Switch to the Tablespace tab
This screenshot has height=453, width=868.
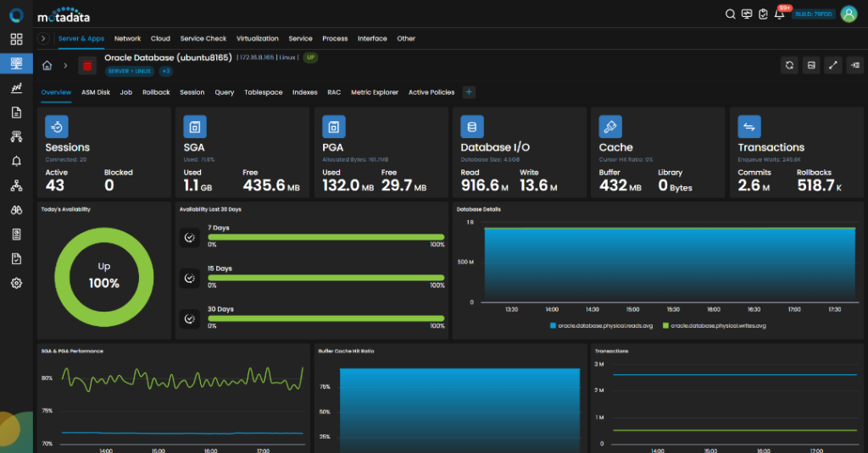(x=263, y=92)
